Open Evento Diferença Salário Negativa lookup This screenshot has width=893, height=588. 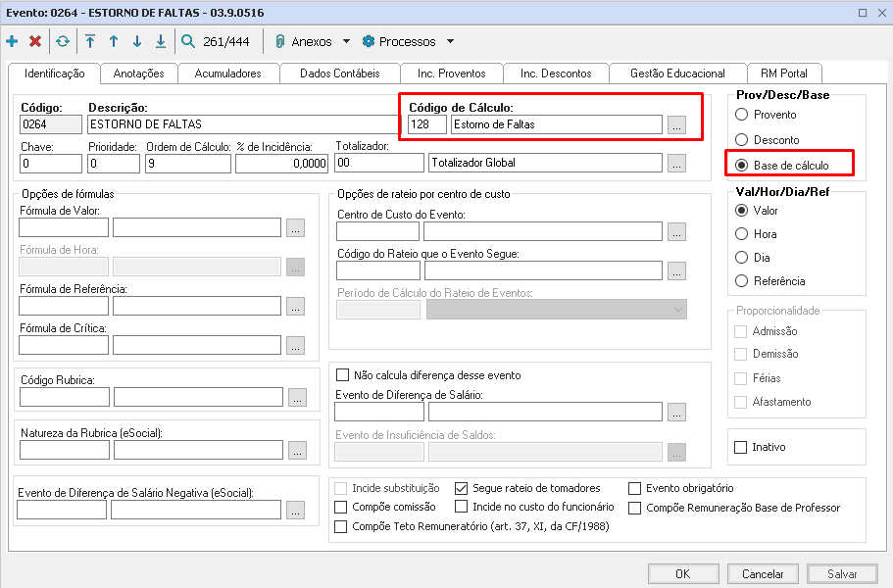(295, 510)
